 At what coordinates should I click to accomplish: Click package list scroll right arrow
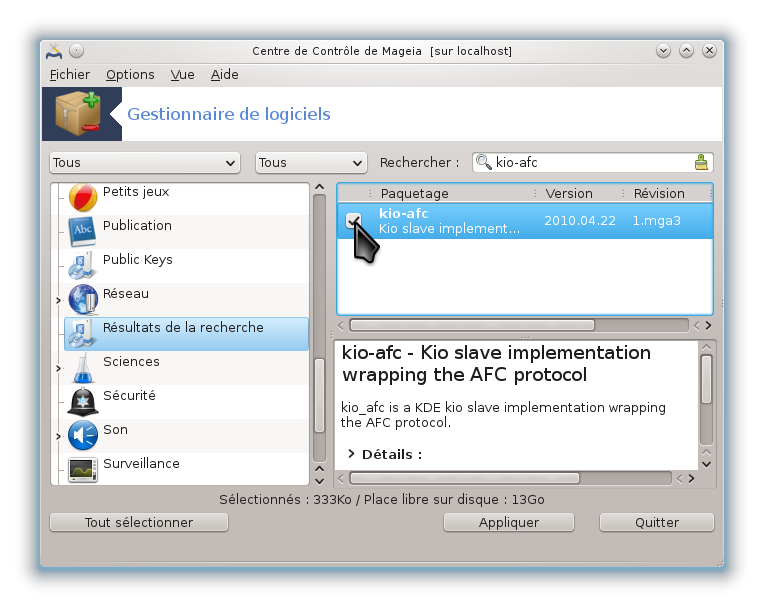tap(708, 325)
